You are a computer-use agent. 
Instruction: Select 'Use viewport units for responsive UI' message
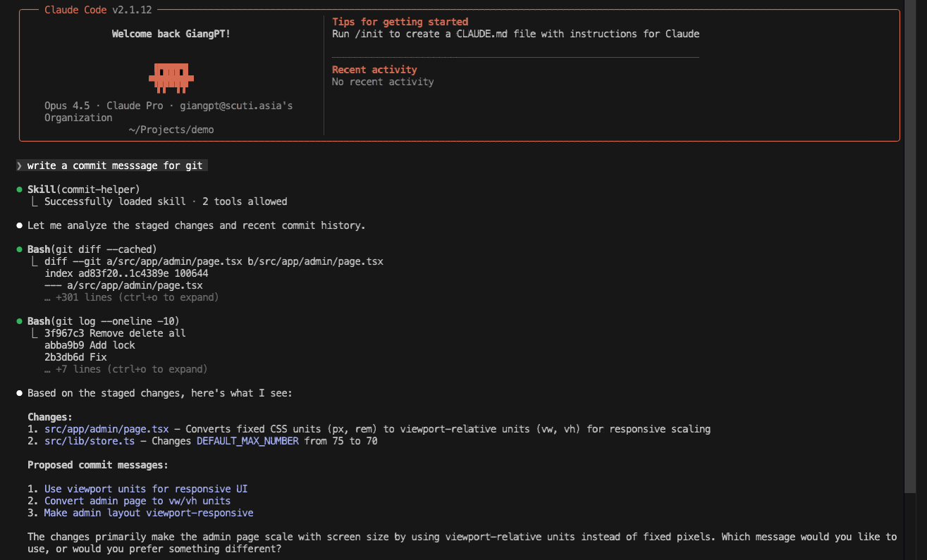coord(145,489)
